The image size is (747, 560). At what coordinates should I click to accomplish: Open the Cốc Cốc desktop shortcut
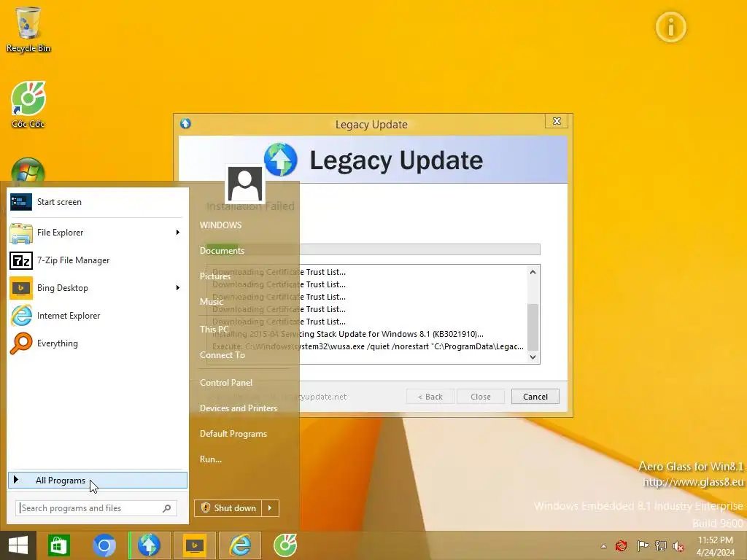tap(28, 105)
